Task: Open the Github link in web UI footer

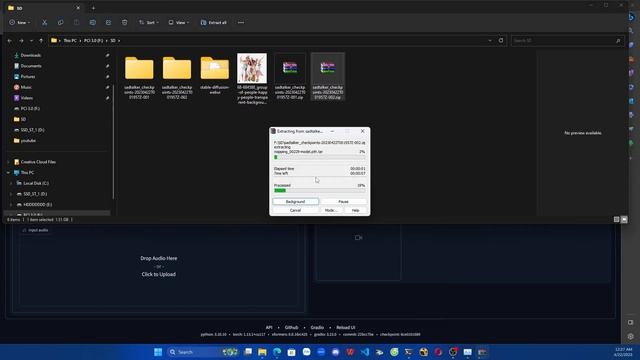Action: coord(291,327)
